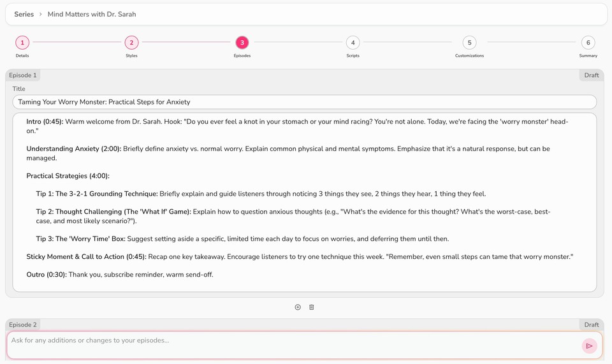Screen dimensions: 612x364
Task: Go to step 1 Details
Action: coord(22,43)
